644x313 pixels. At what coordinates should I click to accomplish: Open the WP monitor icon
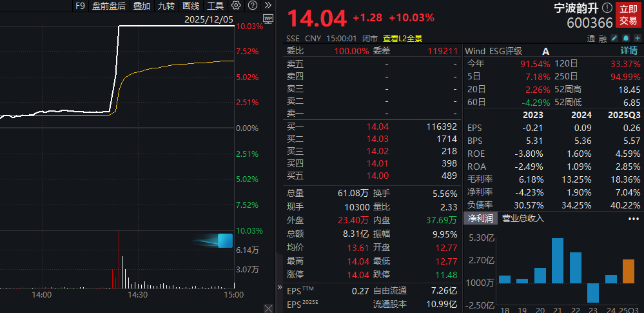268,19
